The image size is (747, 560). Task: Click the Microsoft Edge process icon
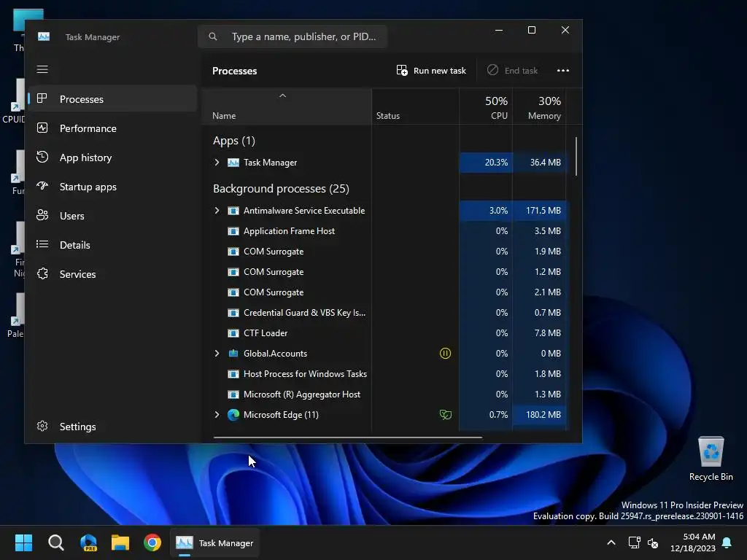pyautogui.click(x=233, y=415)
